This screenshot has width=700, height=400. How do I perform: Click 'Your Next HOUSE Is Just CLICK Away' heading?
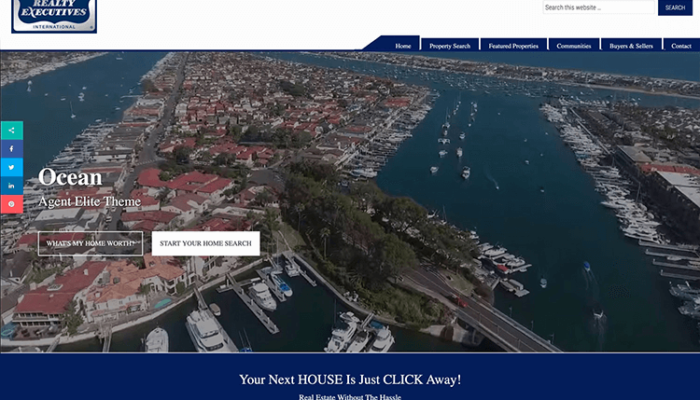click(x=350, y=379)
